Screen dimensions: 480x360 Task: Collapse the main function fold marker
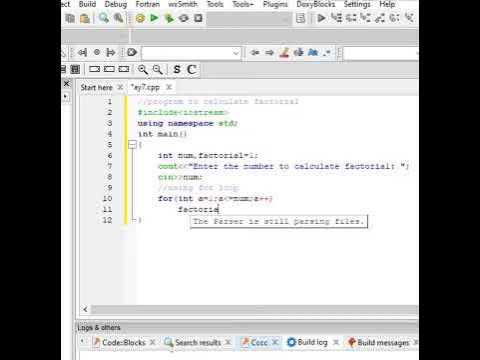(x=132, y=145)
